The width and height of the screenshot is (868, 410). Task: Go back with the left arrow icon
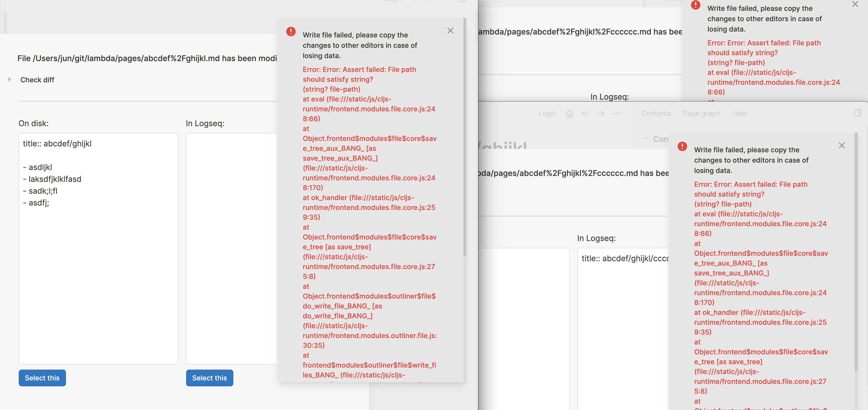click(585, 114)
